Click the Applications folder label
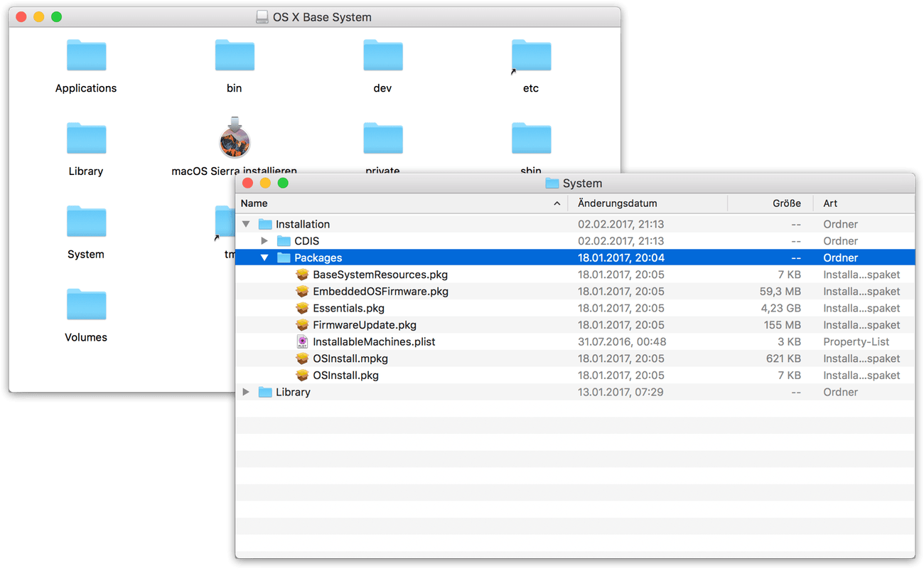The image size is (924, 569). click(x=86, y=88)
